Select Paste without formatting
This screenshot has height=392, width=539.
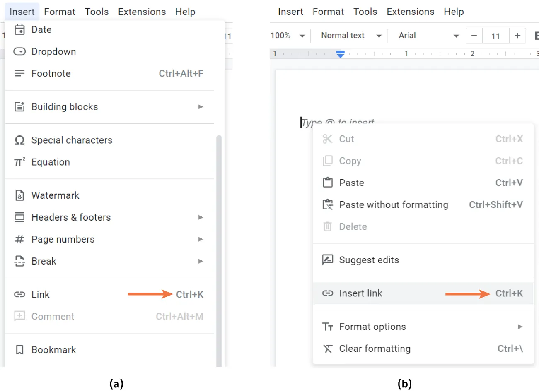pyautogui.click(x=394, y=204)
